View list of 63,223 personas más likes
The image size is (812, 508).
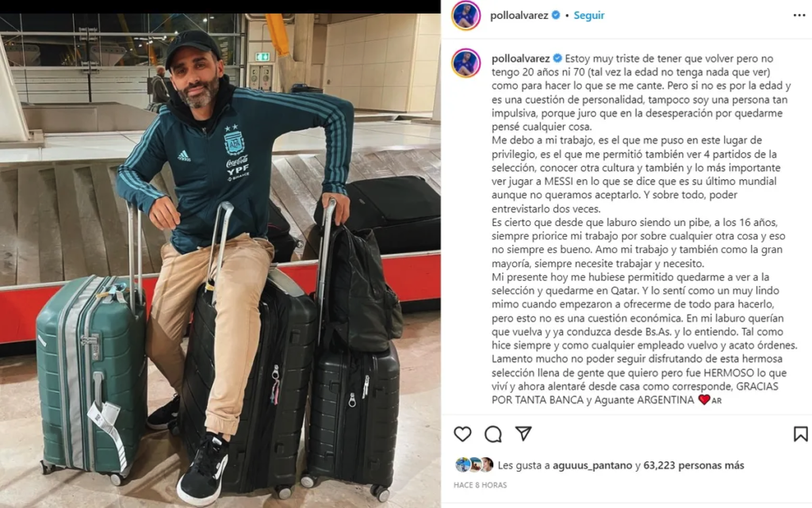[x=693, y=465]
